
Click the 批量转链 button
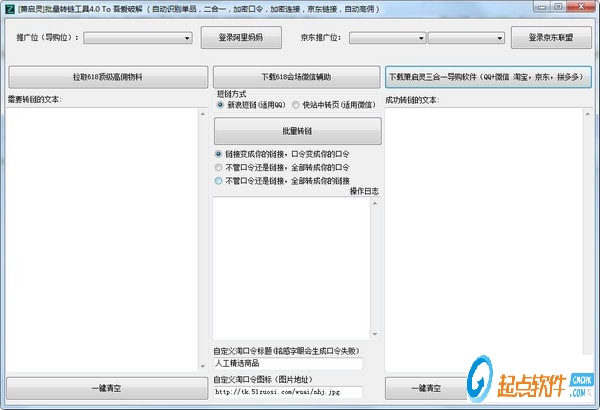(x=298, y=131)
